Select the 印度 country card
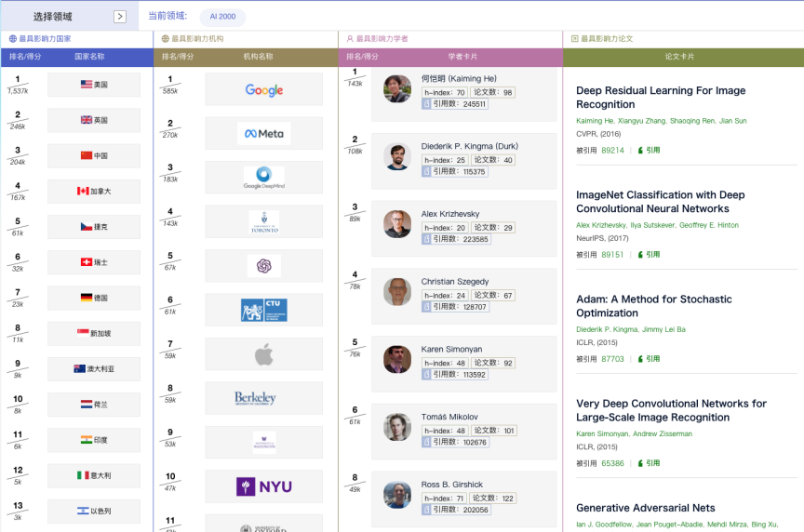 (94, 440)
